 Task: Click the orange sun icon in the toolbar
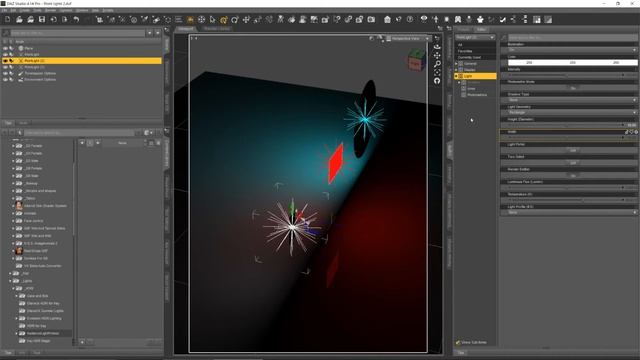pyautogui.click(x=190, y=19)
